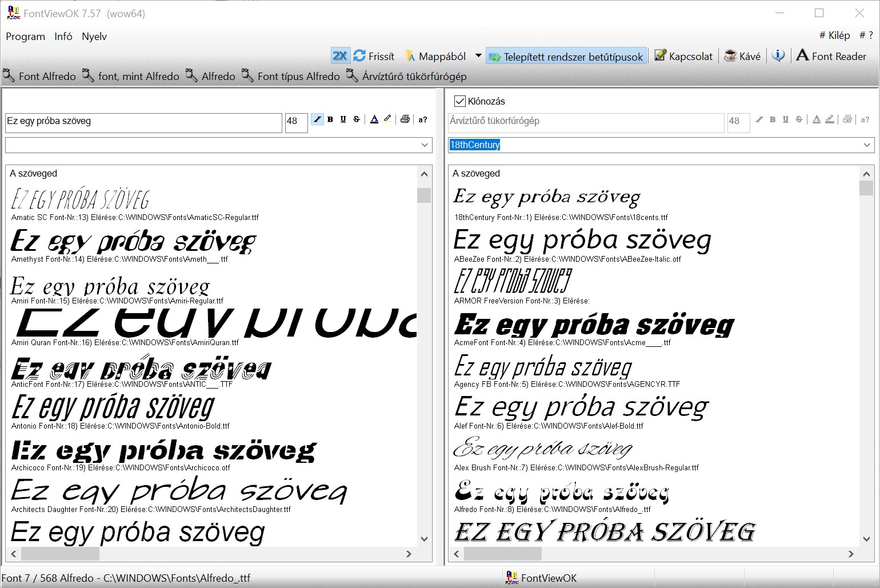
Task: Click Telepített rendszer betűtípusok button
Action: tap(566, 57)
